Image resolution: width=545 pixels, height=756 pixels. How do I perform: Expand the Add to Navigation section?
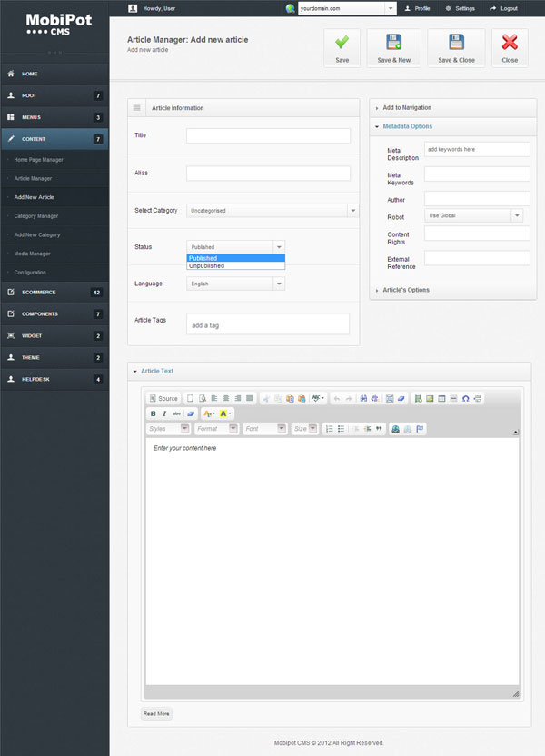(x=453, y=107)
